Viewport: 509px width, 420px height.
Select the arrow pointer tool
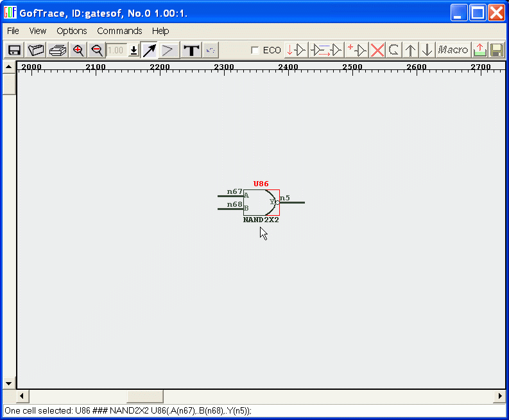coord(150,50)
